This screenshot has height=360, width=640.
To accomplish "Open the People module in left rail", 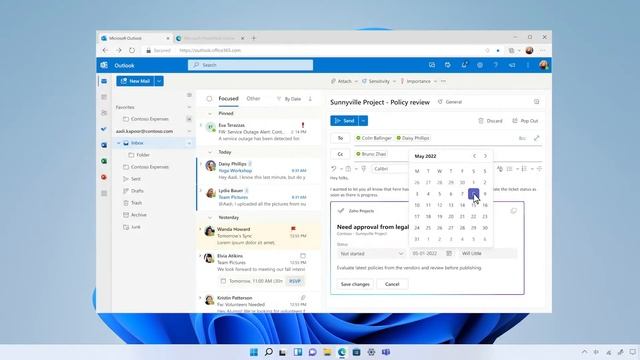I will click(x=104, y=113).
